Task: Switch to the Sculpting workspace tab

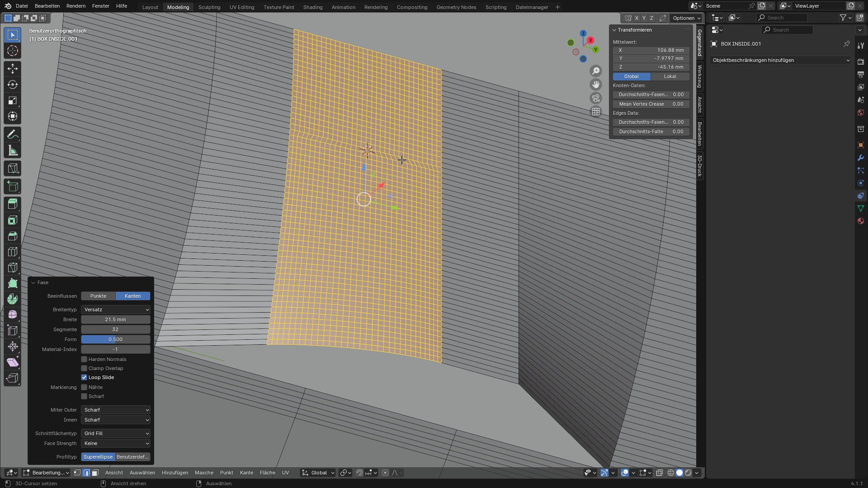Action: (x=209, y=7)
